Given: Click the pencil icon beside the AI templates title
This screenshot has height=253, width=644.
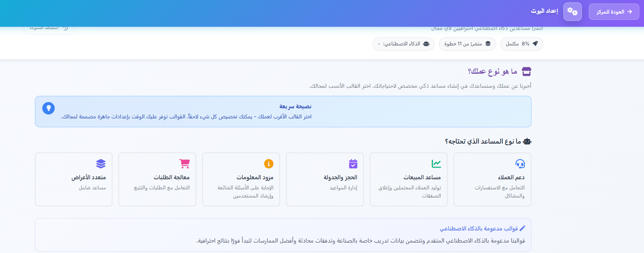Looking at the screenshot, I should [522, 229].
